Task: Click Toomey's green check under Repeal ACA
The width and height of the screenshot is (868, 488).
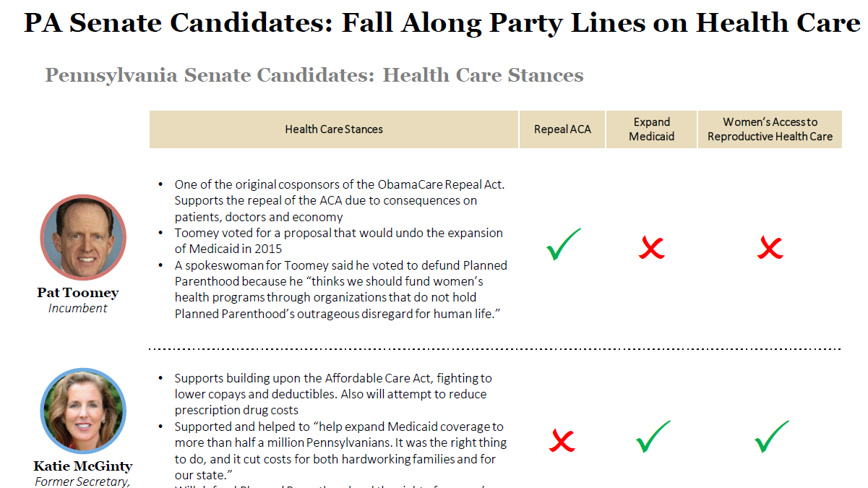Action: pos(563,245)
